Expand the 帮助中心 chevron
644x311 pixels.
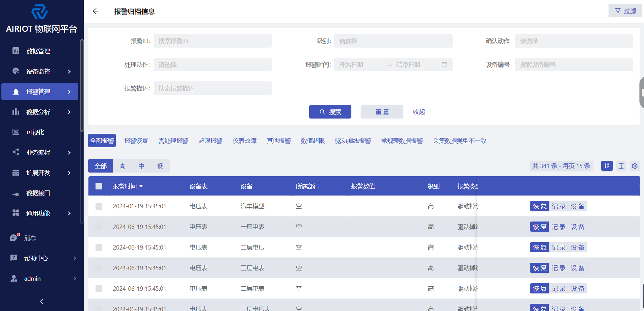click(75, 258)
